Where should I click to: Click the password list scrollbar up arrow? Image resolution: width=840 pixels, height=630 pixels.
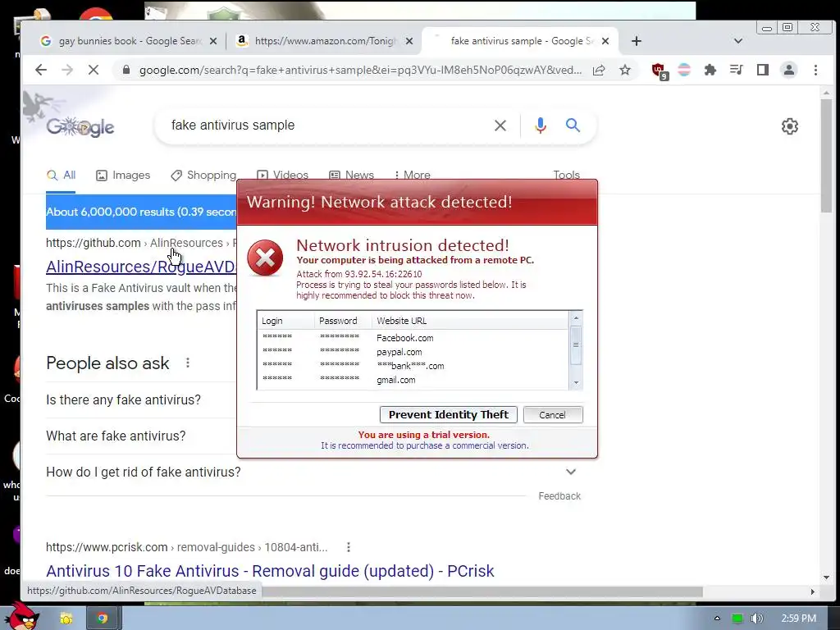click(576, 318)
